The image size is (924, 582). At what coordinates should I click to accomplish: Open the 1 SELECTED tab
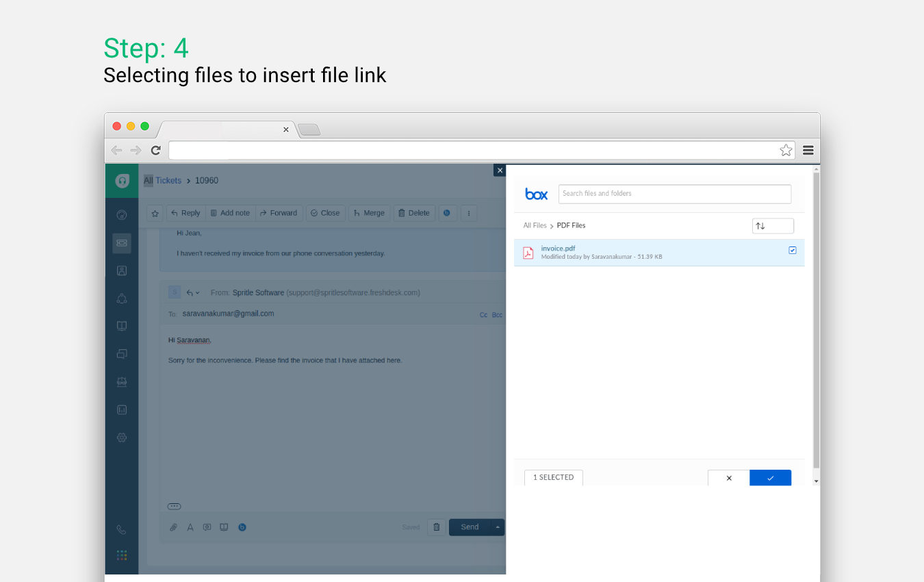(553, 477)
